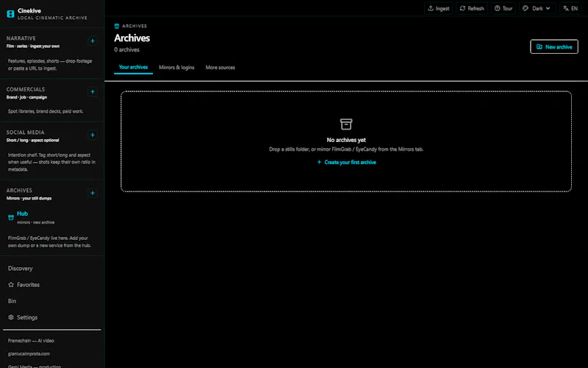Click the Hub archive box icon
Screen dimensions: 588x368
[11, 217]
